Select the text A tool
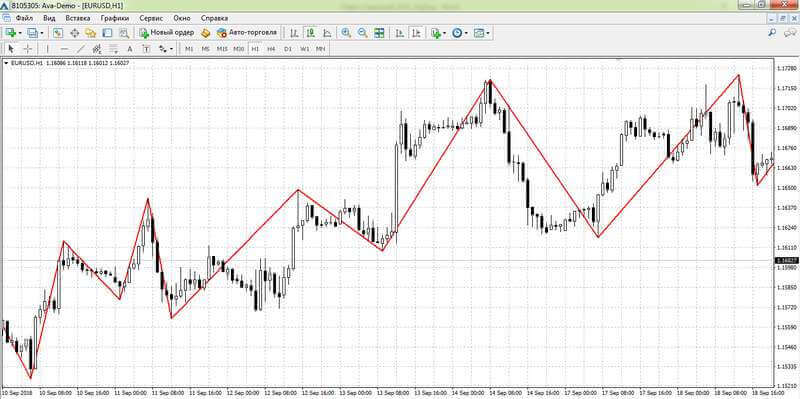This screenshot has height=399, width=800. click(130, 49)
